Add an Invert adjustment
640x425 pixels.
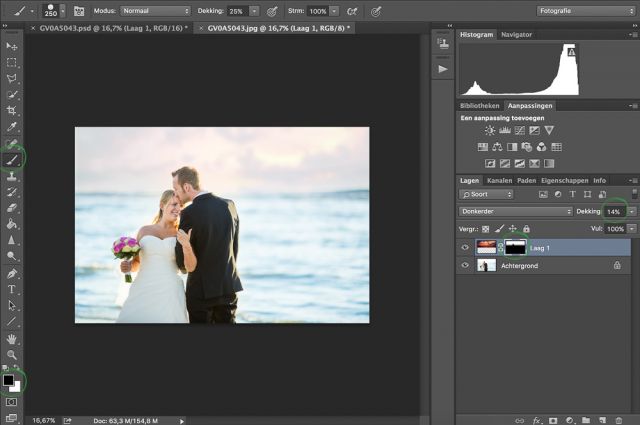[490, 164]
